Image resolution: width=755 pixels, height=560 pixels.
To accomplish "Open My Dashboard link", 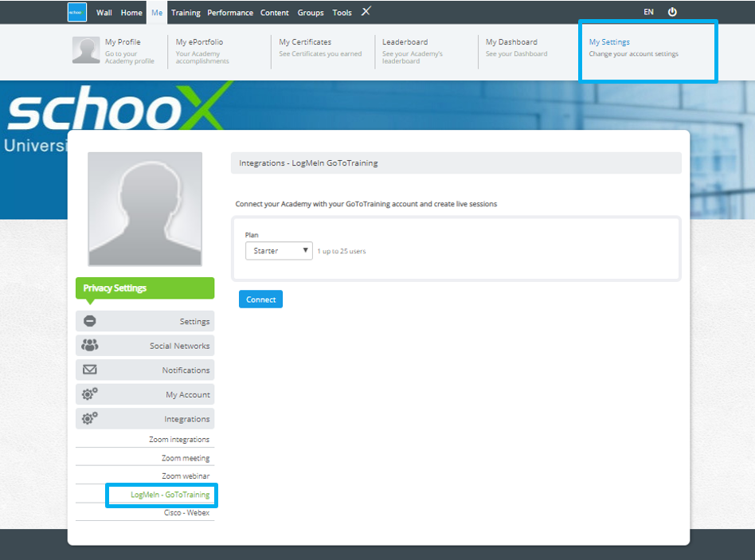I will (511, 42).
